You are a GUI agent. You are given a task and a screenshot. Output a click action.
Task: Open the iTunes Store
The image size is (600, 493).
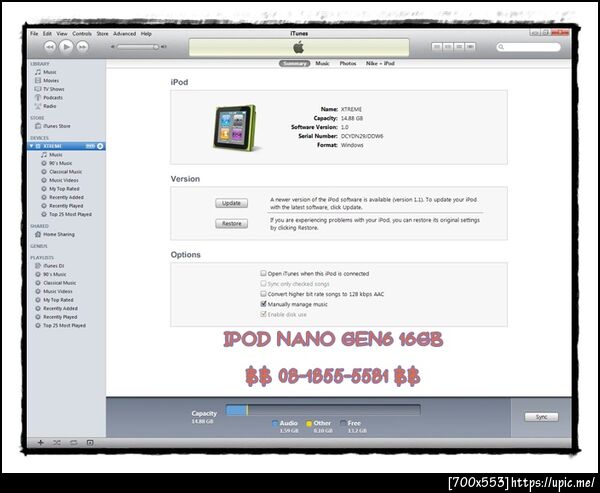click(x=57, y=126)
